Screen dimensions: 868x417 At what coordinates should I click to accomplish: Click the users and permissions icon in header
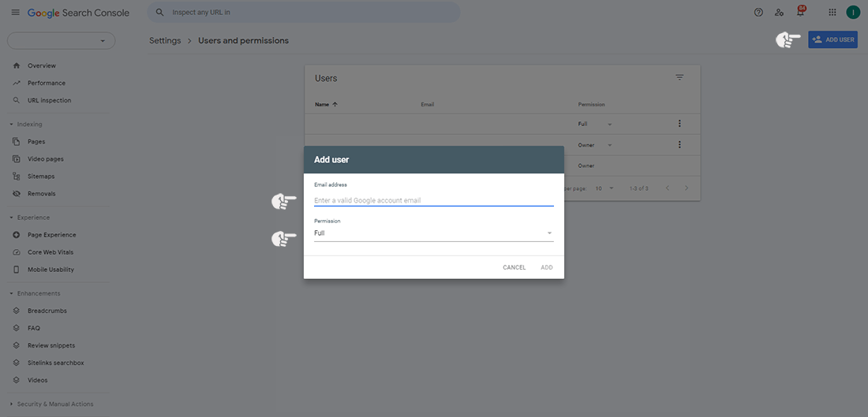click(780, 13)
